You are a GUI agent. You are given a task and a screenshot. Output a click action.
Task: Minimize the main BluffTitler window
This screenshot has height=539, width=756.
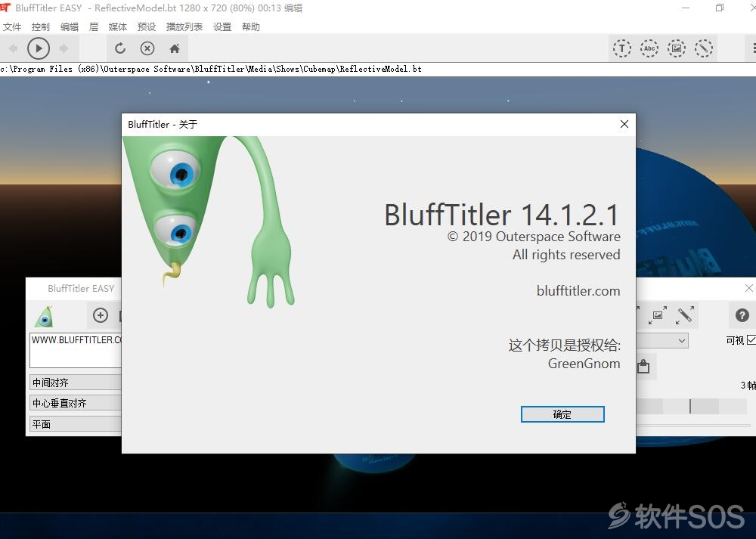[x=686, y=8]
